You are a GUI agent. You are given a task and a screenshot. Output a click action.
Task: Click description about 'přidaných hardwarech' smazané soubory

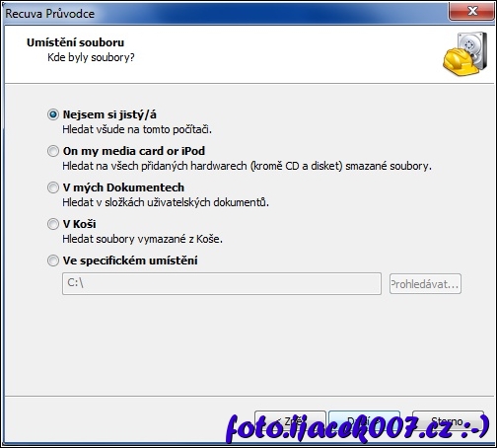click(x=247, y=166)
